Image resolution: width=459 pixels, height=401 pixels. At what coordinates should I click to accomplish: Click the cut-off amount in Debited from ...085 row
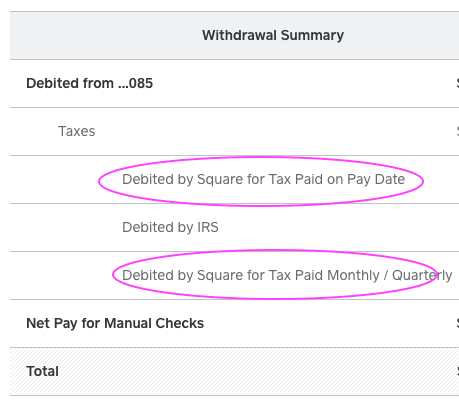(x=457, y=83)
